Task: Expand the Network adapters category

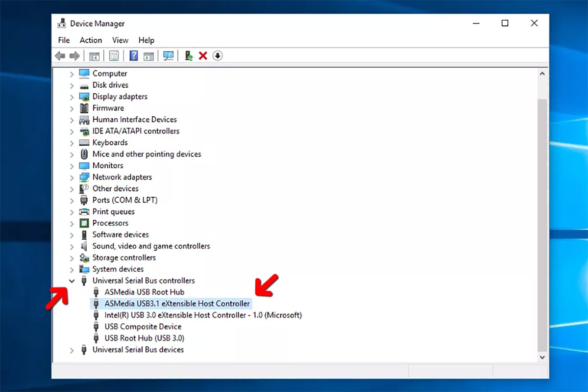Action: (x=72, y=178)
